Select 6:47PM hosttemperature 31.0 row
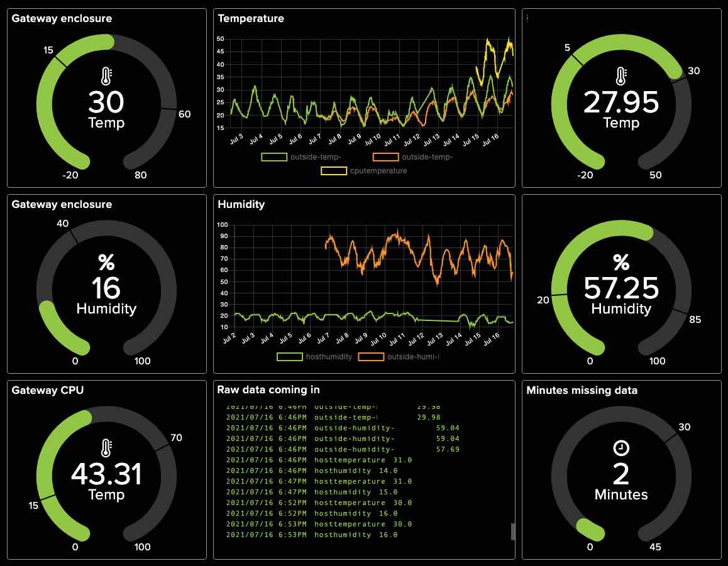728x566 pixels. [319, 481]
